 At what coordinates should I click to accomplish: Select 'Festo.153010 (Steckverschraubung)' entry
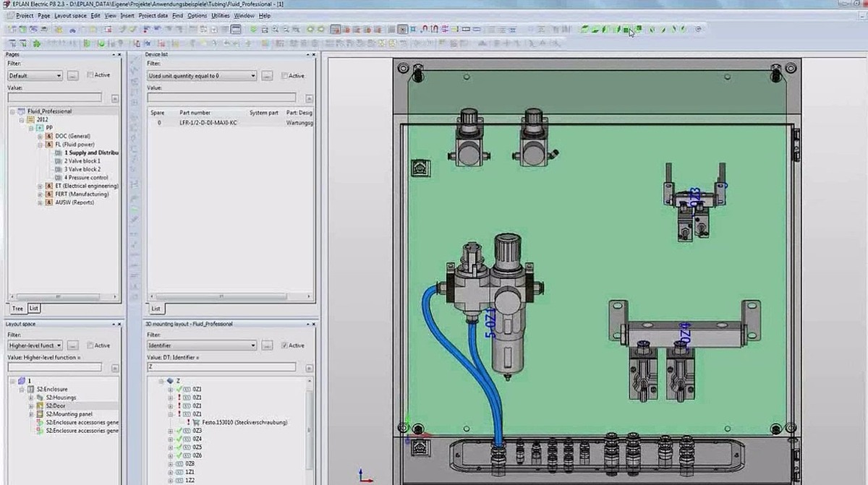[x=244, y=422]
